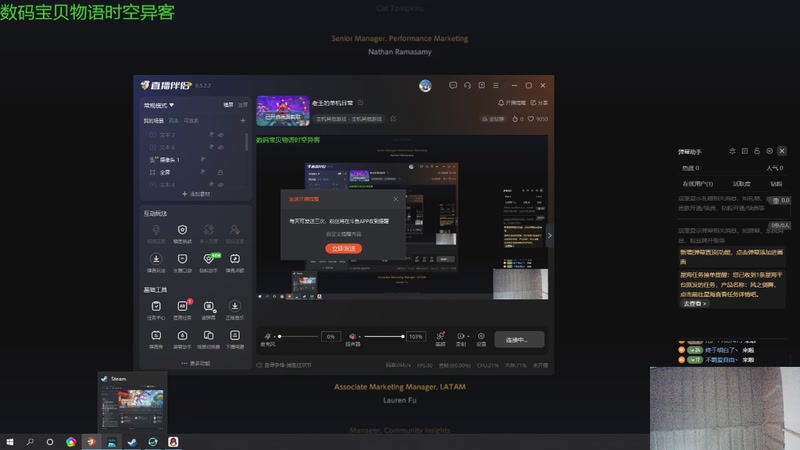Open the multi-person link icon in 互动玩法

[x=209, y=230]
